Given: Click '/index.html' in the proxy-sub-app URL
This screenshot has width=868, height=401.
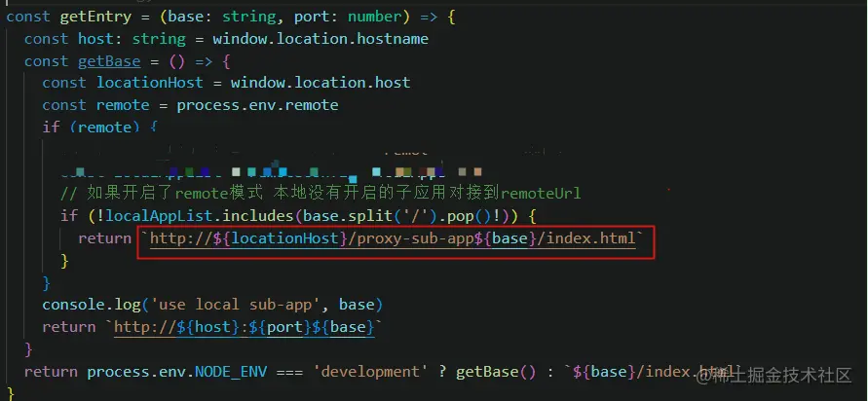Looking at the screenshot, I should click(x=586, y=238).
